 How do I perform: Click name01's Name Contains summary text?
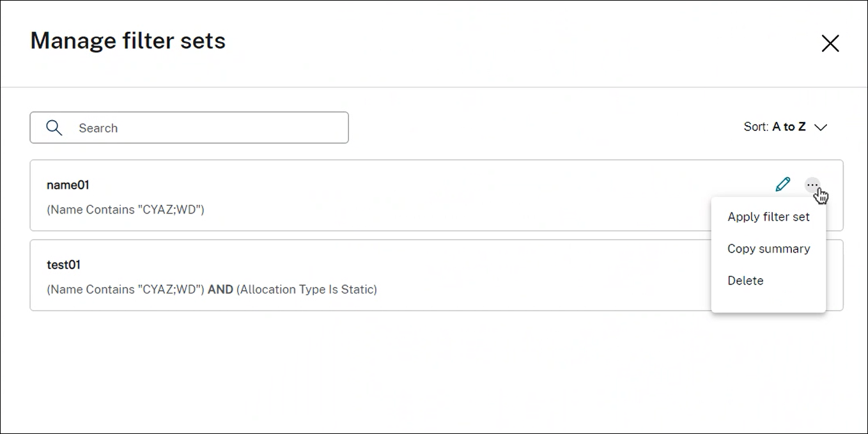125,210
